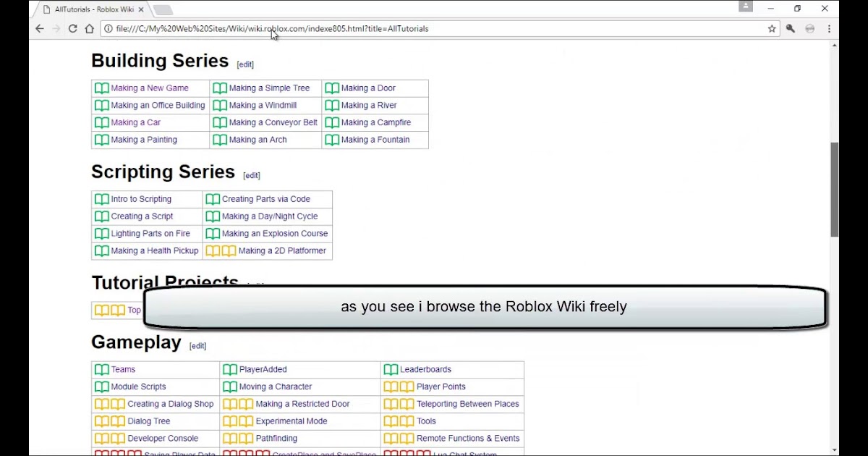Open Creating a Script tutorial
Image resolution: width=868 pixels, height=456 pixels.
pyautogui.click(x=142, y=216)
